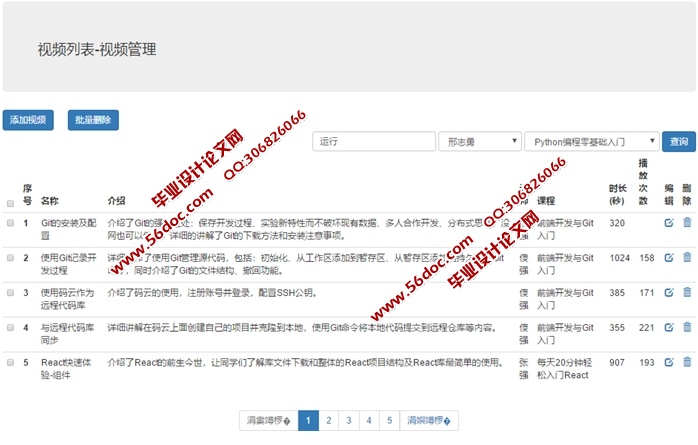The width and height of the screenshot is (698, 445).
Task: Go to page 2 in pagination
Action: point(328,421)
